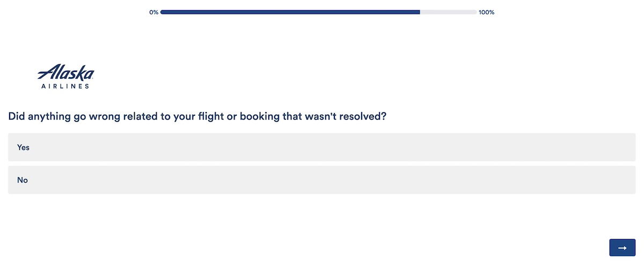Click the white arrow inside blue button

click(623, 248)
